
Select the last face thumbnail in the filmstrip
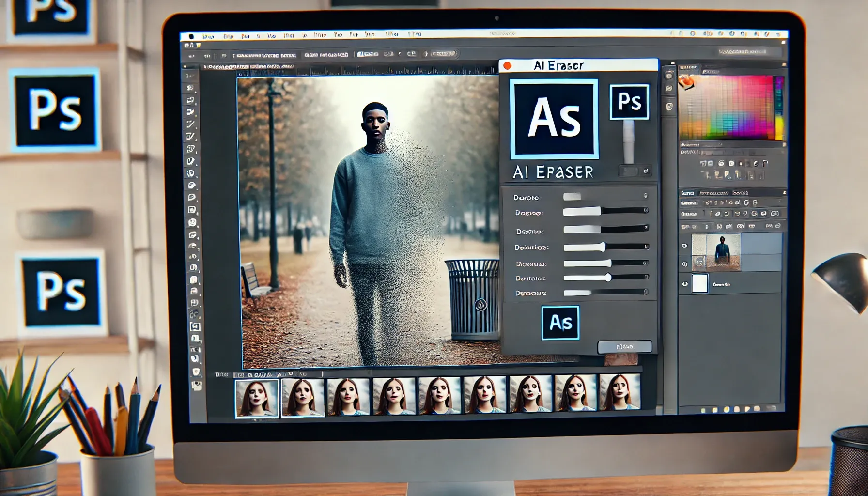[620, 391]
